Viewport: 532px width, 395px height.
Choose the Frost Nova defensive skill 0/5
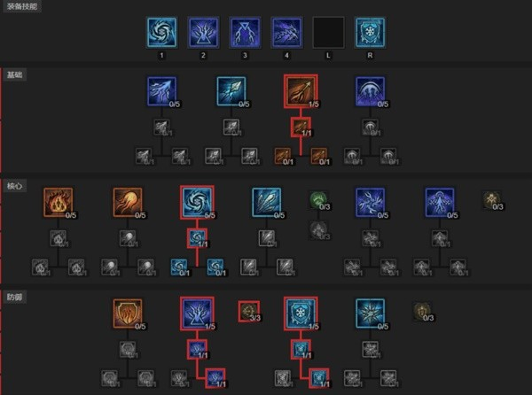coord(370,314)
